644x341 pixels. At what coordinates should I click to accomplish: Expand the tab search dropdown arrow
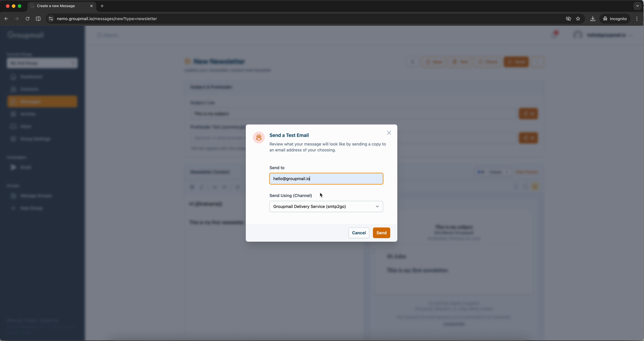[x=637, y=6]
